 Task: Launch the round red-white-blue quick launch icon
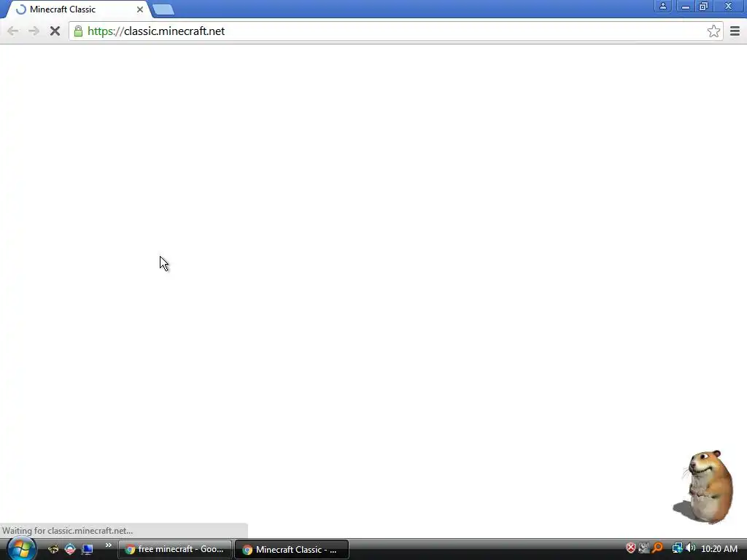click(70, 549)
